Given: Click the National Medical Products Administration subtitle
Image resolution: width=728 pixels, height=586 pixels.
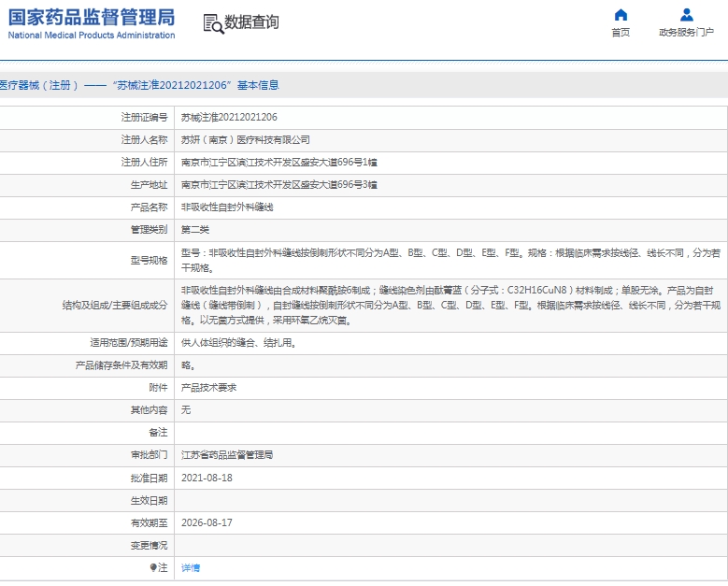Looking at the screenshot, I should click(x=92, y=36).
